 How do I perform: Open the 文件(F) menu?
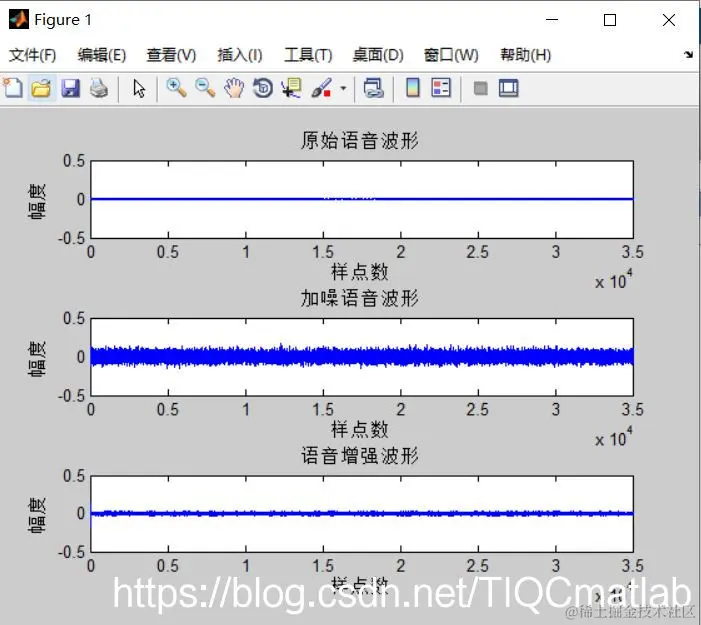coord(33,55)
